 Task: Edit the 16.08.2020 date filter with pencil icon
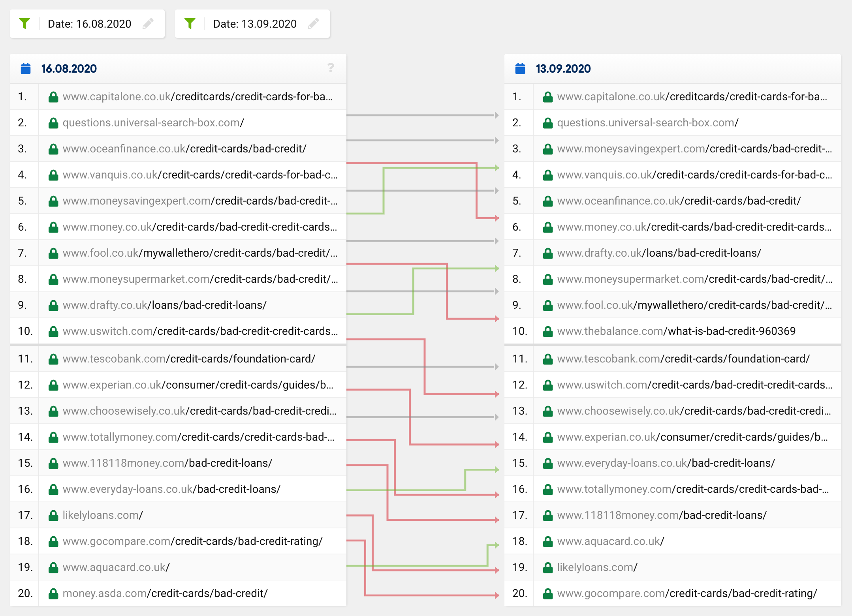[148, 24]
